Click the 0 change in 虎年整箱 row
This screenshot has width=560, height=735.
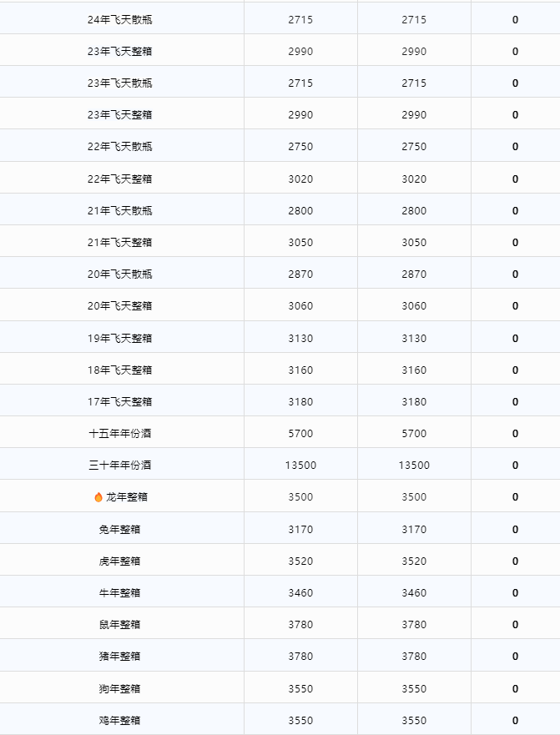point(516,561)
